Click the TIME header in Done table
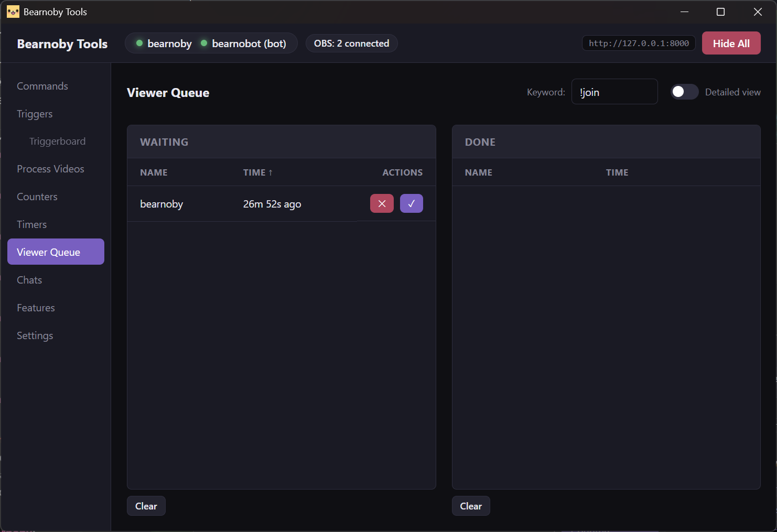This screenshot has height=532, width=777. pos(617,172)
